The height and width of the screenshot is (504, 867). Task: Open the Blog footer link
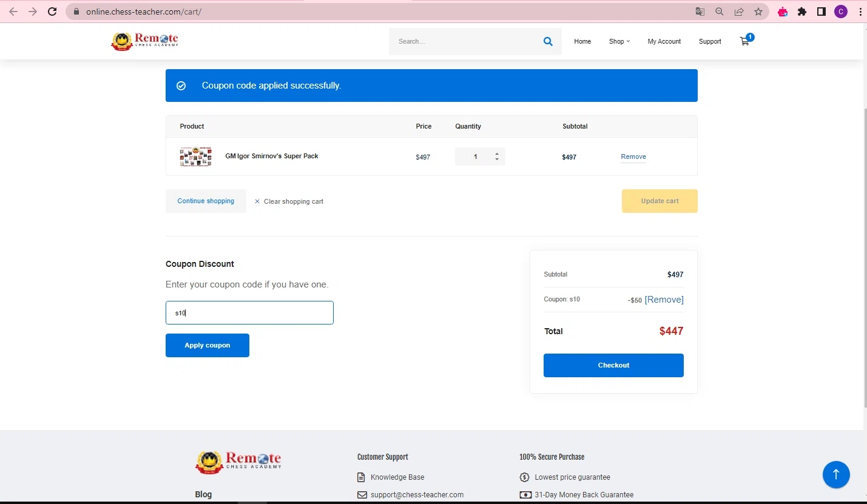[x=203, y=494]
